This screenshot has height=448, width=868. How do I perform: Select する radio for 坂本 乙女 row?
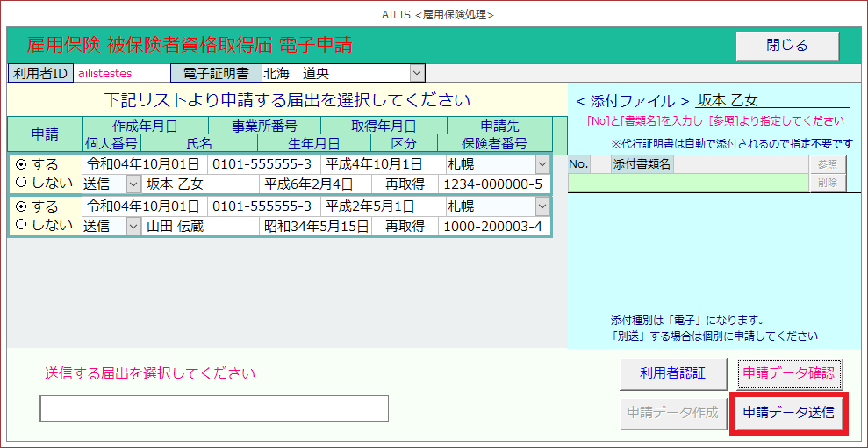pos(21,165)
